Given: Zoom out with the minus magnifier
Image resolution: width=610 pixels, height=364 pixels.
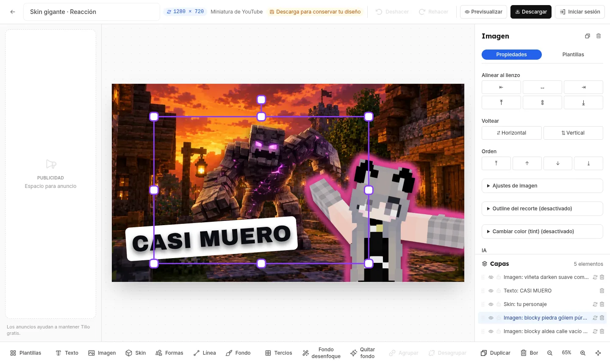Looking at the screenshot, I should pos(550,353).
